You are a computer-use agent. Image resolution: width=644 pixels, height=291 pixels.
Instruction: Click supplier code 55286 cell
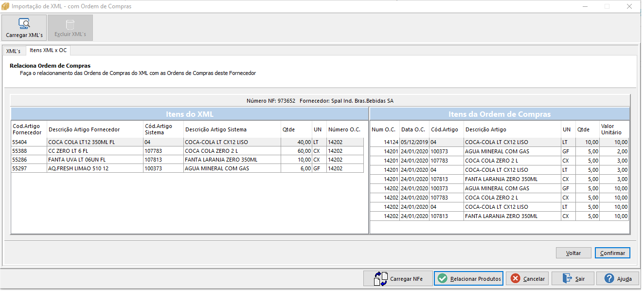tap(29, 160)
